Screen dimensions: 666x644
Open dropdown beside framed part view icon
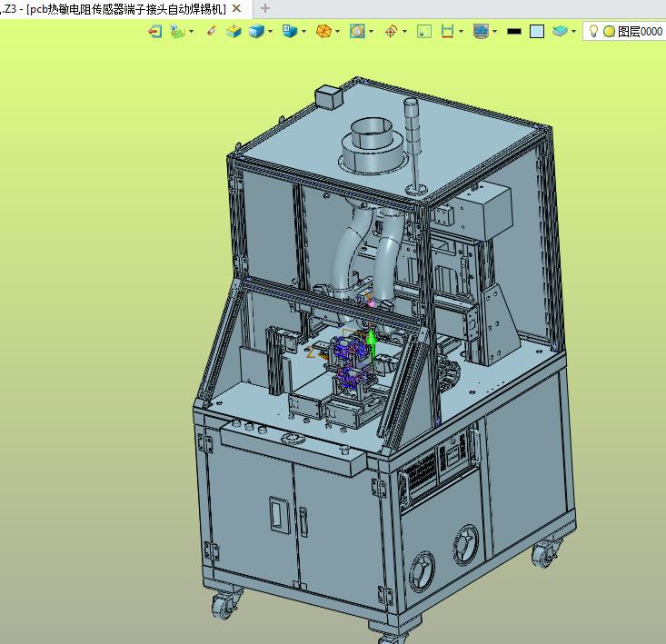pos(372,32)
